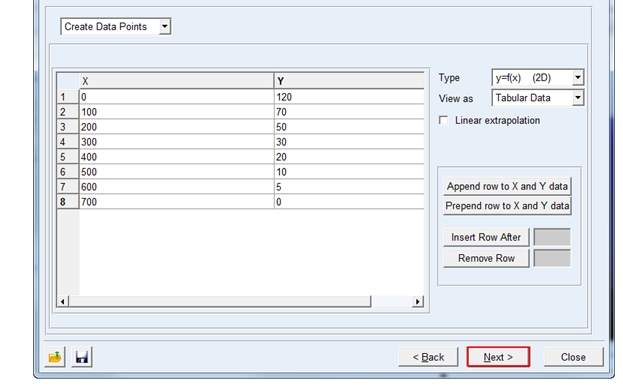
Task: Select Y cell containing 120
Action: [349, 97]
